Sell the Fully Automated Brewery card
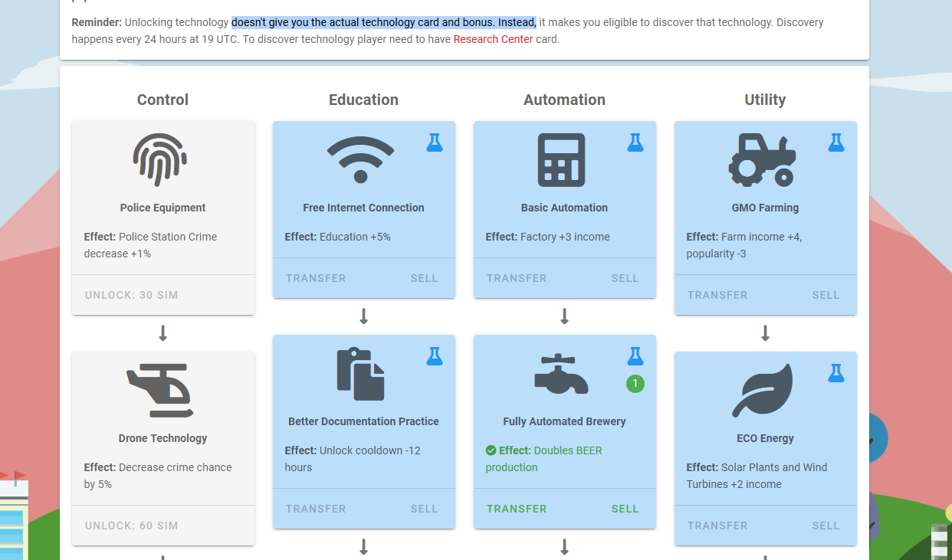This screenshot has width=952, height=560. [625, 509]
